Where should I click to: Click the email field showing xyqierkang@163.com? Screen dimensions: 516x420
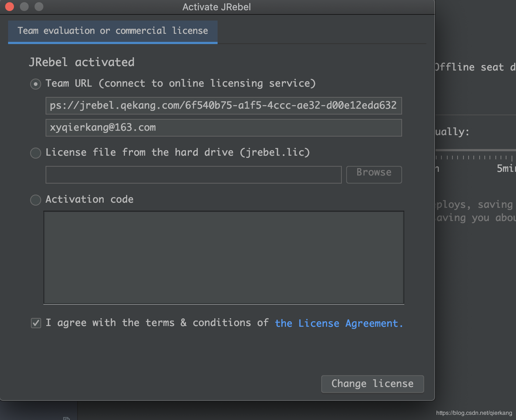pos(223,128)
